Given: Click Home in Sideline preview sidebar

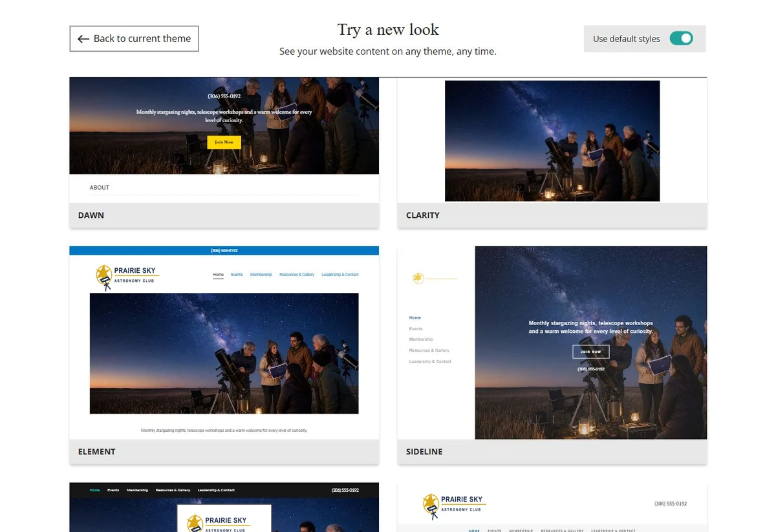Looking at the screenshot, I should click(415, 318).
